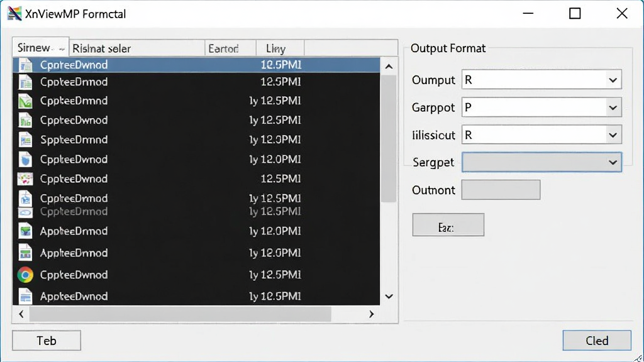Select the CppteeDwnod name beside the blue shield icon
This screenshot has height=362, width=644.
(74, 159)
